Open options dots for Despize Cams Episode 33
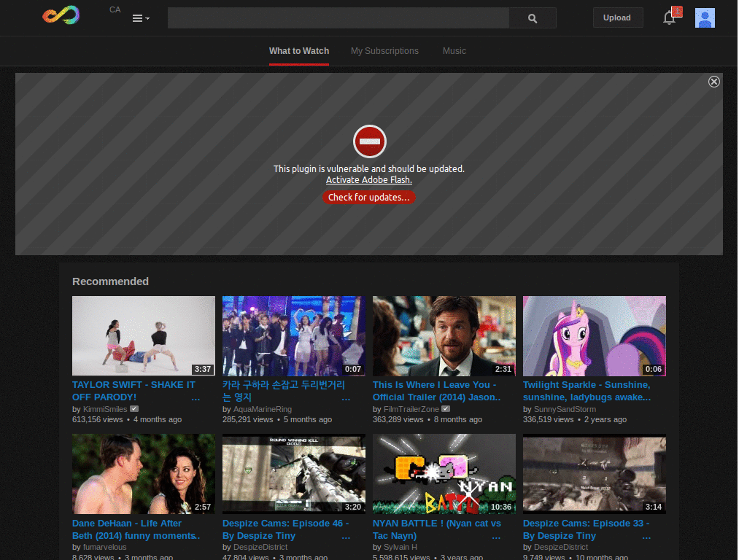747x560 pixels. pos(646,537)
